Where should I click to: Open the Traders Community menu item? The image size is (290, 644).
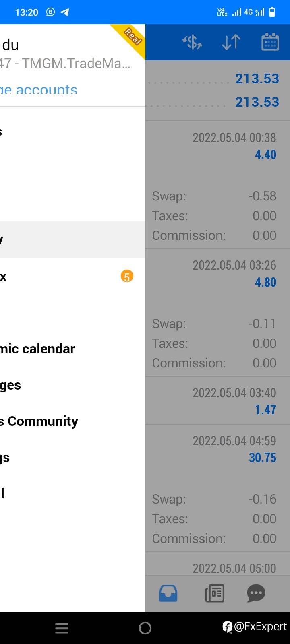point(39,421)
